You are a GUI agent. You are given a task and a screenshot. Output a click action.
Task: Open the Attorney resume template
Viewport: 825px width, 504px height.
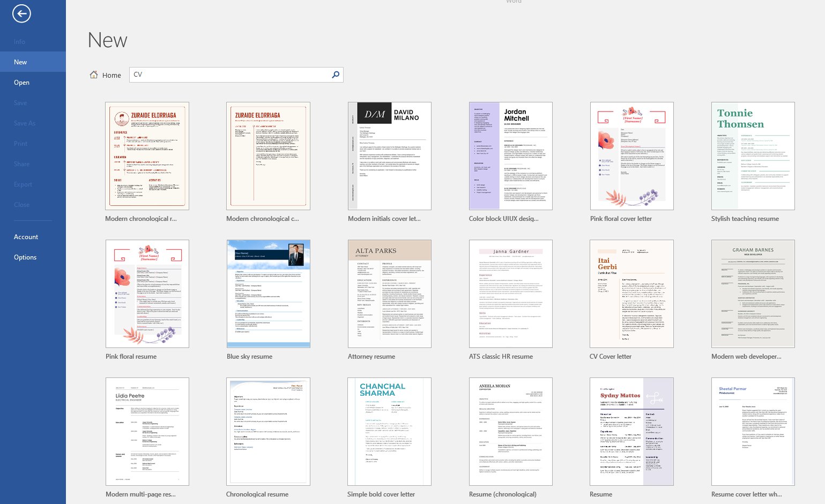pyautogui.click(x=389, y=294)
